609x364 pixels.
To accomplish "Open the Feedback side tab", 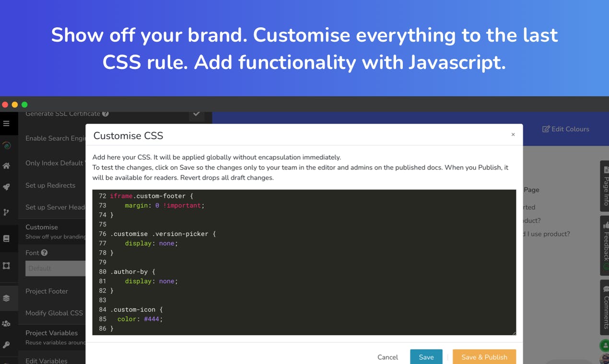I will point(605,245).
